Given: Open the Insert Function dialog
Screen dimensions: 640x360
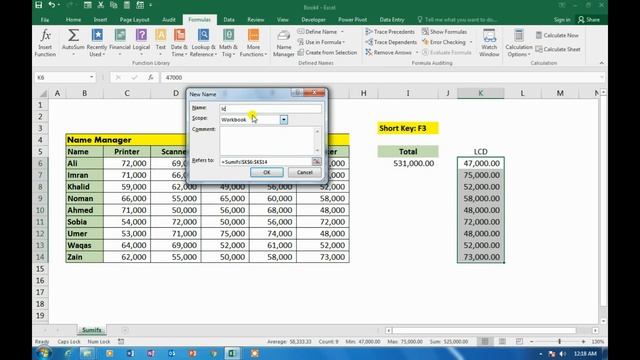Looking at the screenshot, I should click(45, 43).
